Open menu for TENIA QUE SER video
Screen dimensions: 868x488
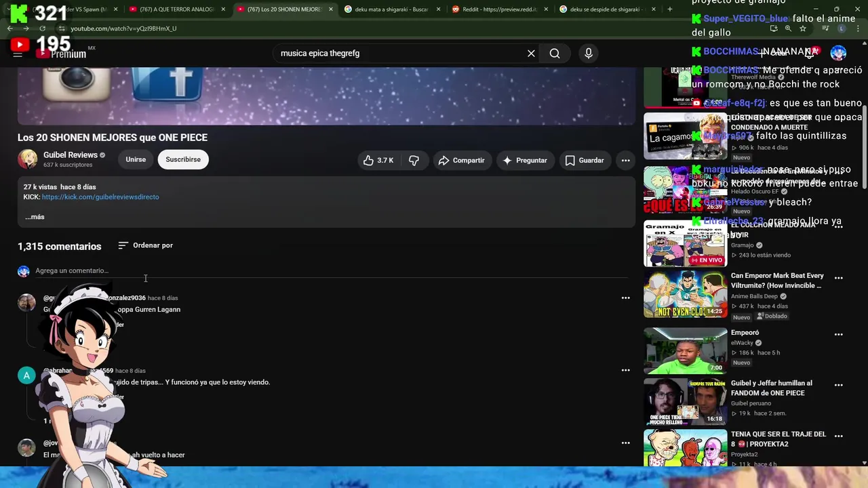tap(838, 436)
